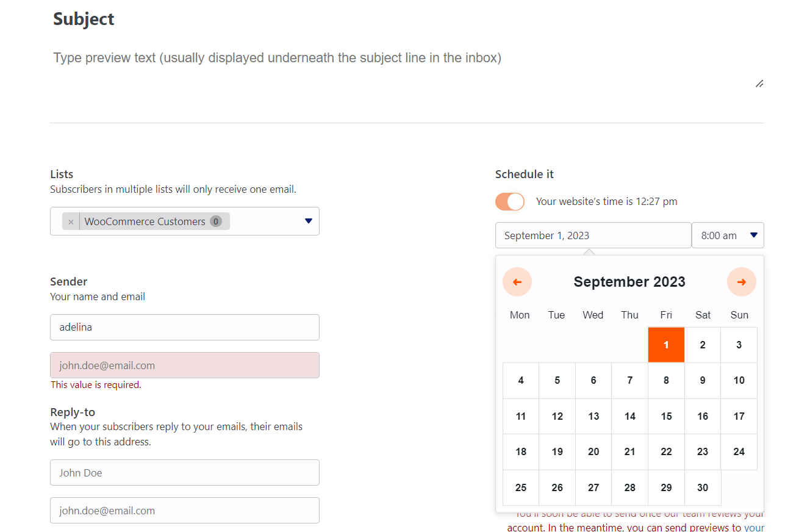Go to the previous month in the calendar
Screen dimensions: 810x532
pos(517,281)
